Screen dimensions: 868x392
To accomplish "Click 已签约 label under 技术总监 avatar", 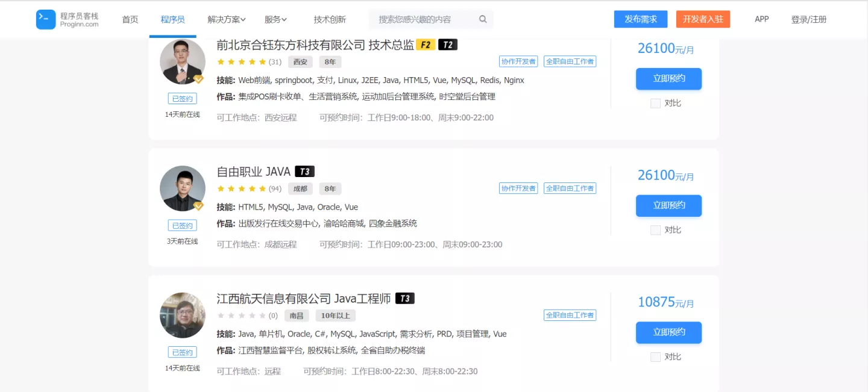I will (183, 99).
